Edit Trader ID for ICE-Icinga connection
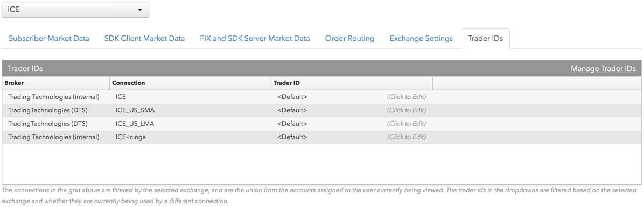 coord(406,137)
